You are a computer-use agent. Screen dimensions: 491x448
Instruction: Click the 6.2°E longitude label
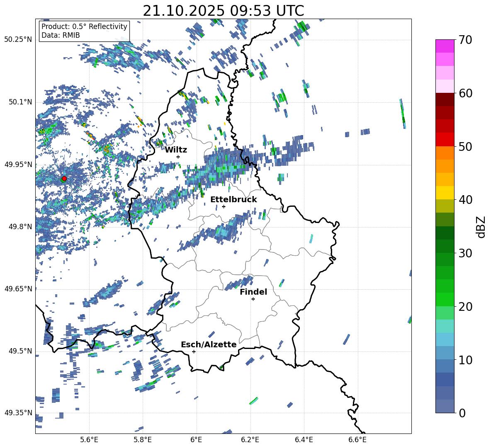coord(250,440)
